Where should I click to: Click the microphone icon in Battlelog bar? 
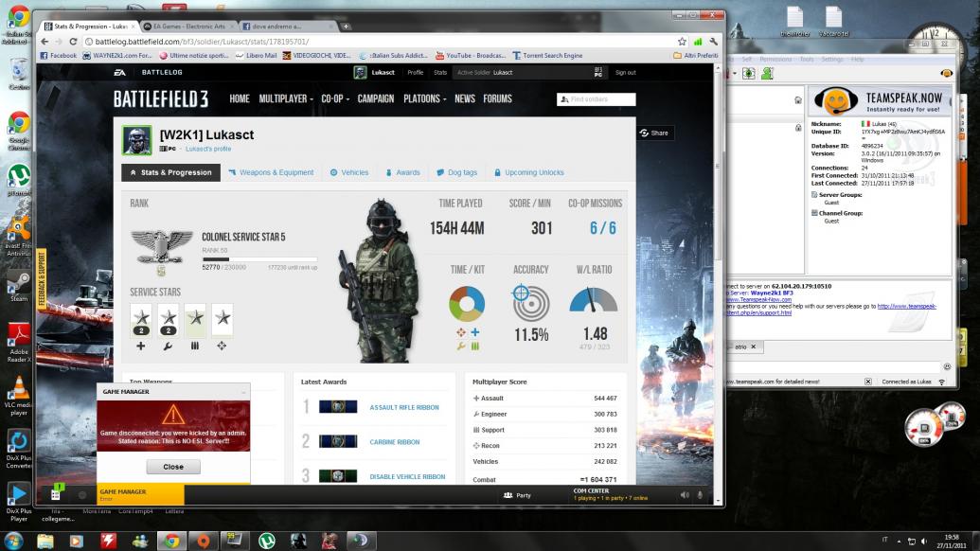[701, 495]
